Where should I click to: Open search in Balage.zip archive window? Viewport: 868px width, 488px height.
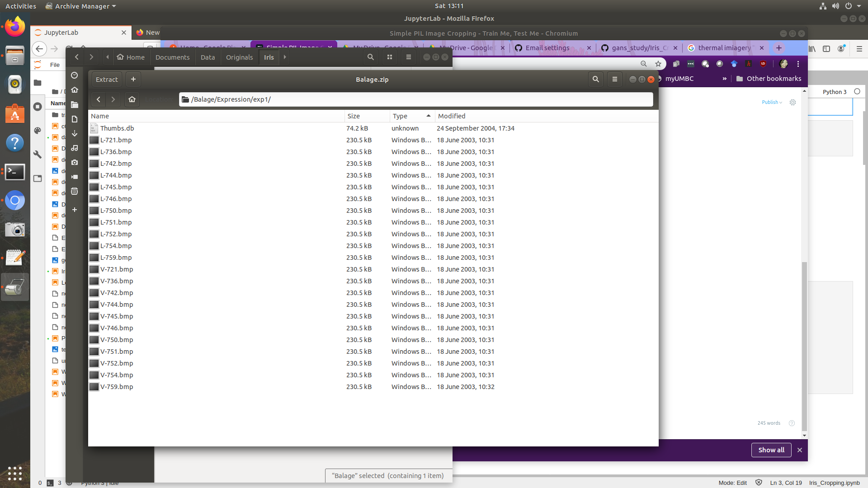pos(595,79)
